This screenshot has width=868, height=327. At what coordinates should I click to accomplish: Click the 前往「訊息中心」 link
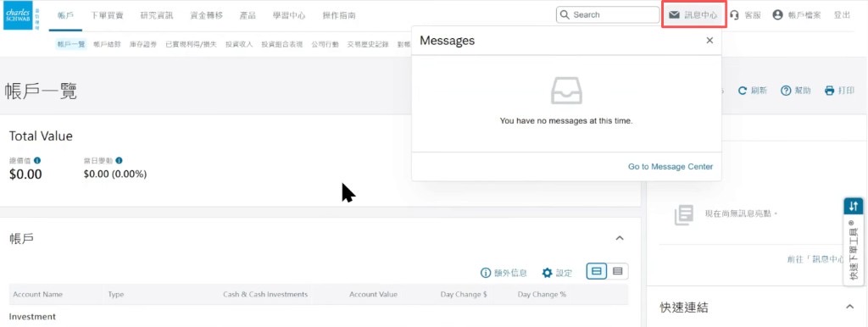click(x=815, y=259)
